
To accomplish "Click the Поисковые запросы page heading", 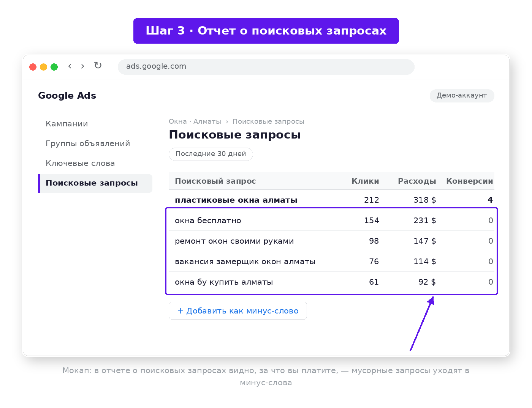I will tap(235, 135).
